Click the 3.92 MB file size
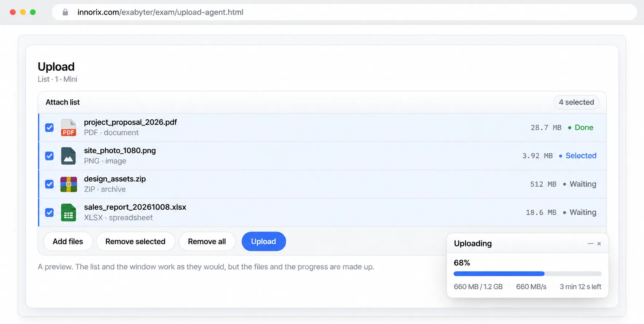644x324 pixels. [x=538, y=156]
